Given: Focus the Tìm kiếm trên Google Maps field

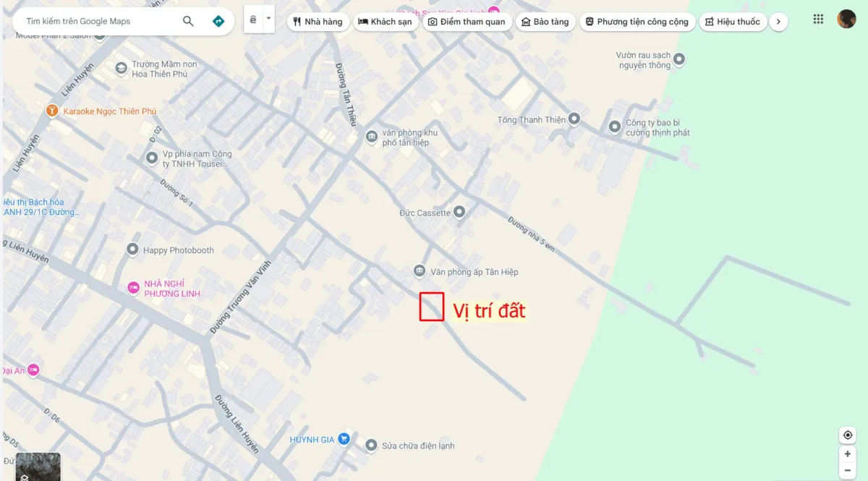Looking at the screenshot, I should coord(98,22).
